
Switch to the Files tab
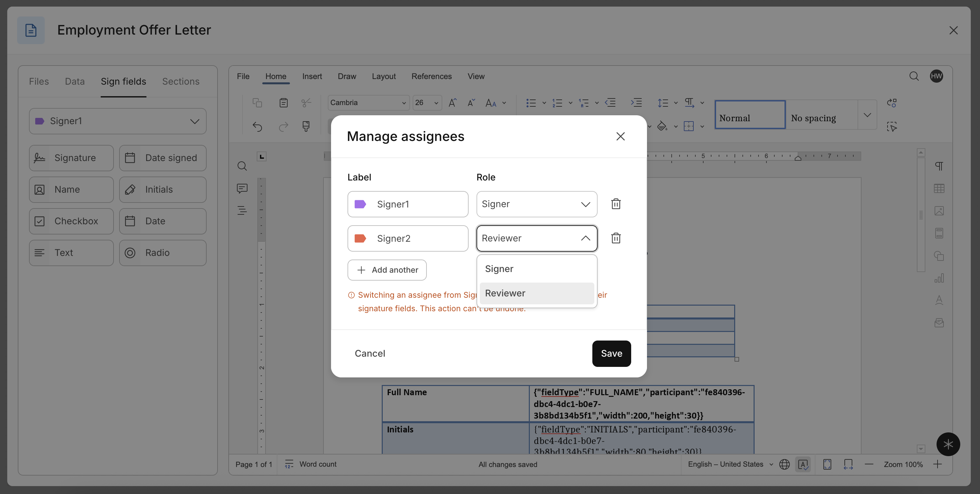point(39,81)
